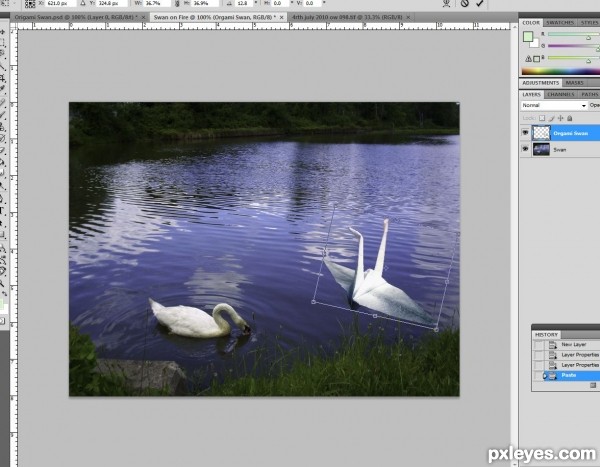Select the Layers panel tab
Image resolution: width=600 pixels, height=467 pixels.
532,94
